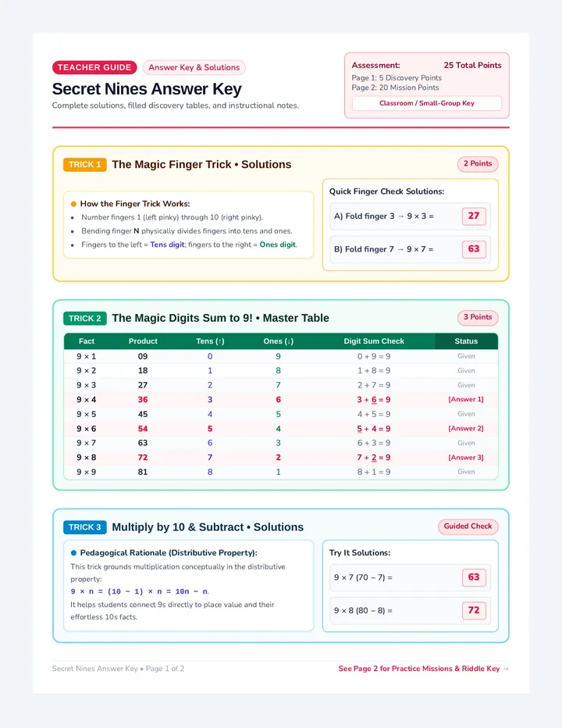Click 'Page 1: 5 Discovery Points' line
Image resolution: width=562 pixels, height=728 pixels.
click(397, 77)
